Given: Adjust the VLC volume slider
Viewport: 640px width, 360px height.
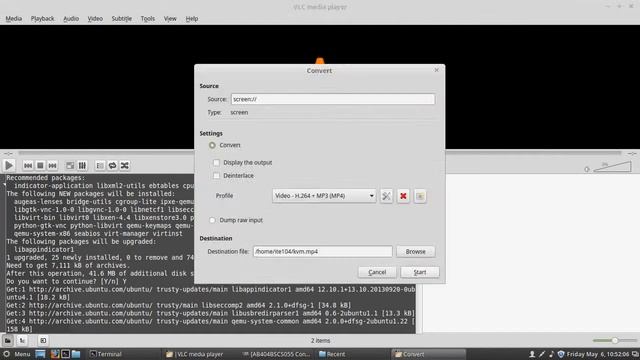Looking at the screenshot, I should tap(613, 167).
